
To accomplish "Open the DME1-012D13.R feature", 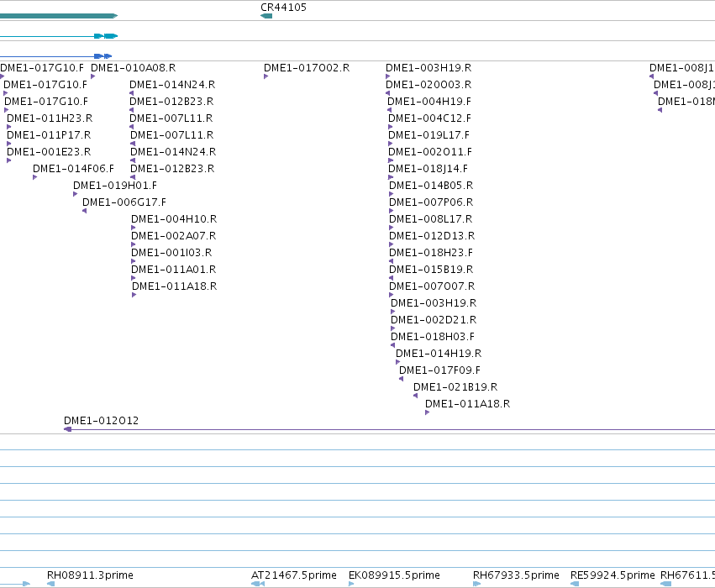I will tap(432, 236).
